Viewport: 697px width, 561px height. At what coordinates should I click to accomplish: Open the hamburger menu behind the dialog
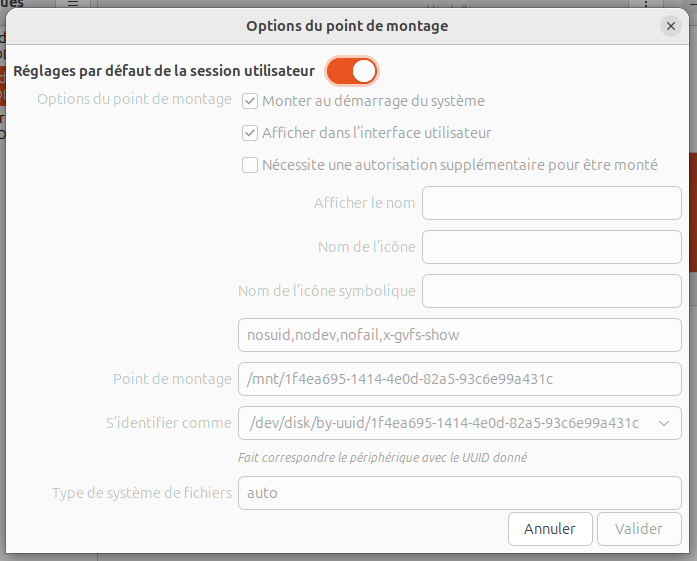tap(73, 5)
